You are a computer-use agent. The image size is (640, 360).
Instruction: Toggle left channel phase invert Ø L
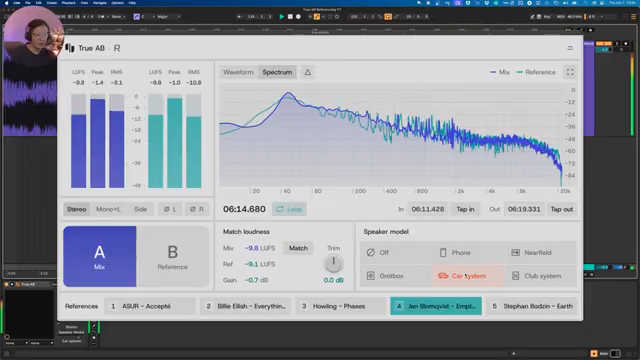170,209
